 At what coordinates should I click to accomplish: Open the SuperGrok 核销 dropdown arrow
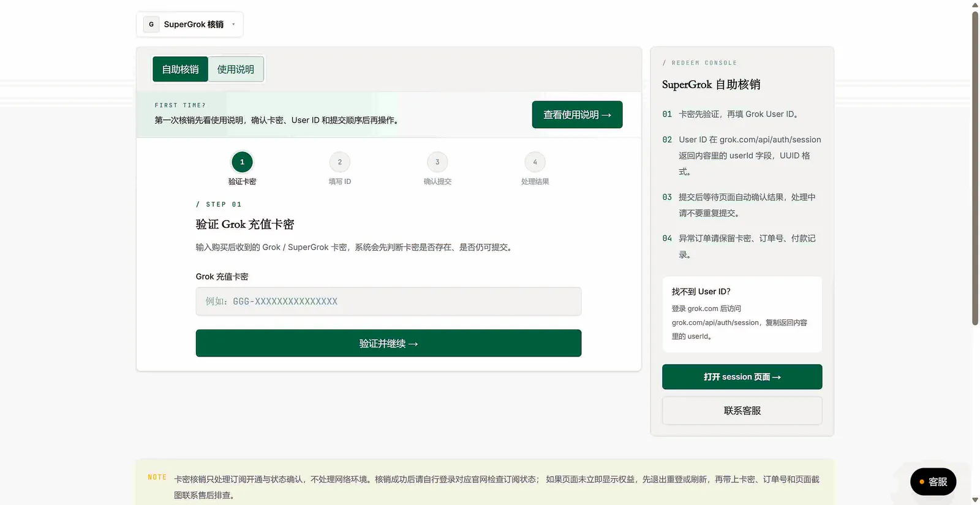(233, 25)
